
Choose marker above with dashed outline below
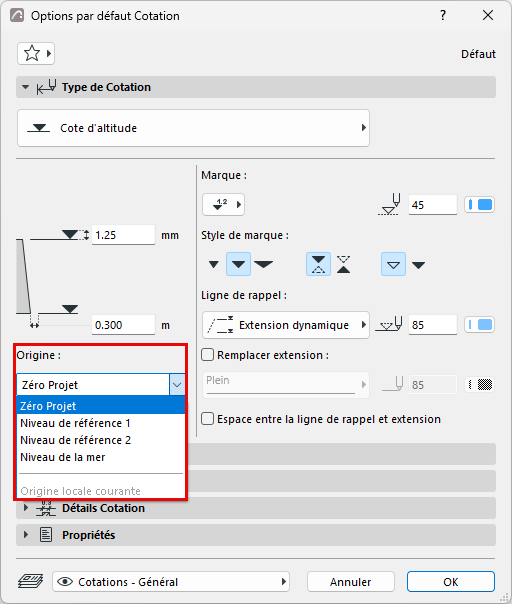pos(318,264)
